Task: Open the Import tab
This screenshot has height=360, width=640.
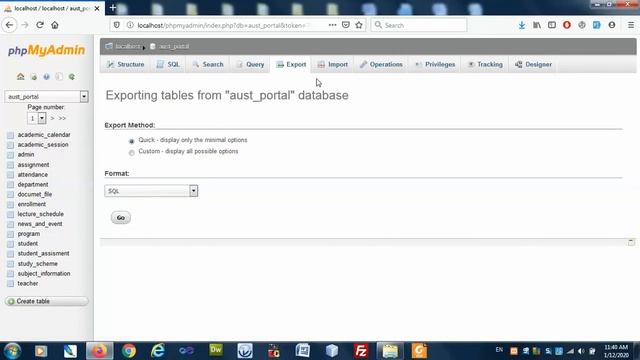Action: pyautogui.click(x=333, y=64)
